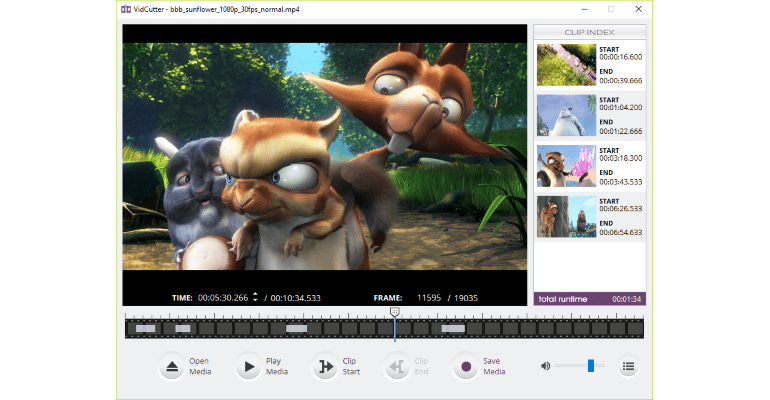Click the timeline playhead marker
770x400 pixels.
395,313
